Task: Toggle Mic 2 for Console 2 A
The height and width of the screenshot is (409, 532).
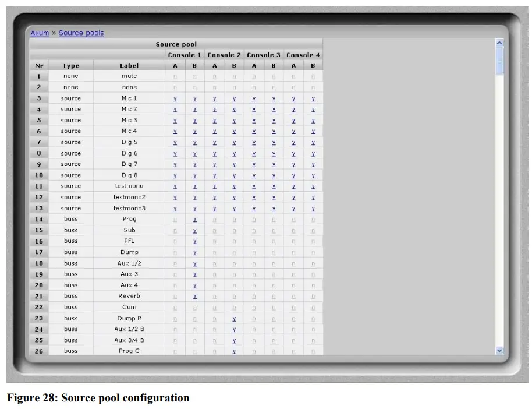Action: point(214,110)
